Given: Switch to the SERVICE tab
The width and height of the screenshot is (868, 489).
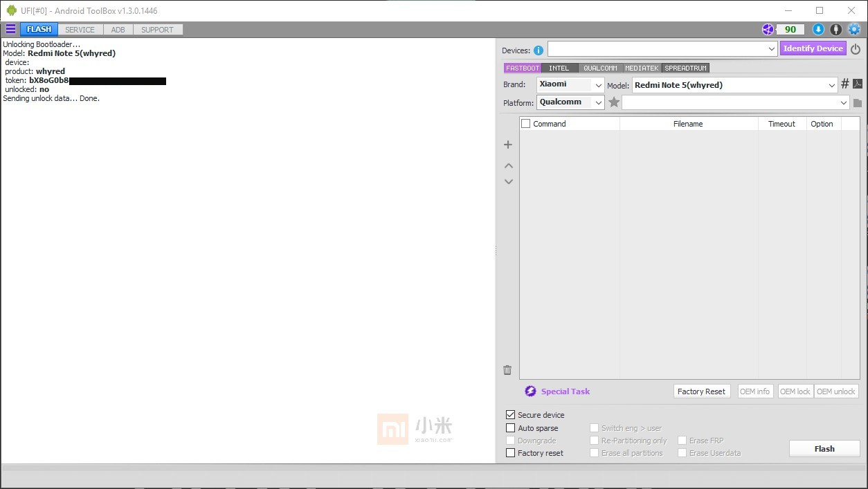Looking at the screenshot, I should tap(80, 30).
